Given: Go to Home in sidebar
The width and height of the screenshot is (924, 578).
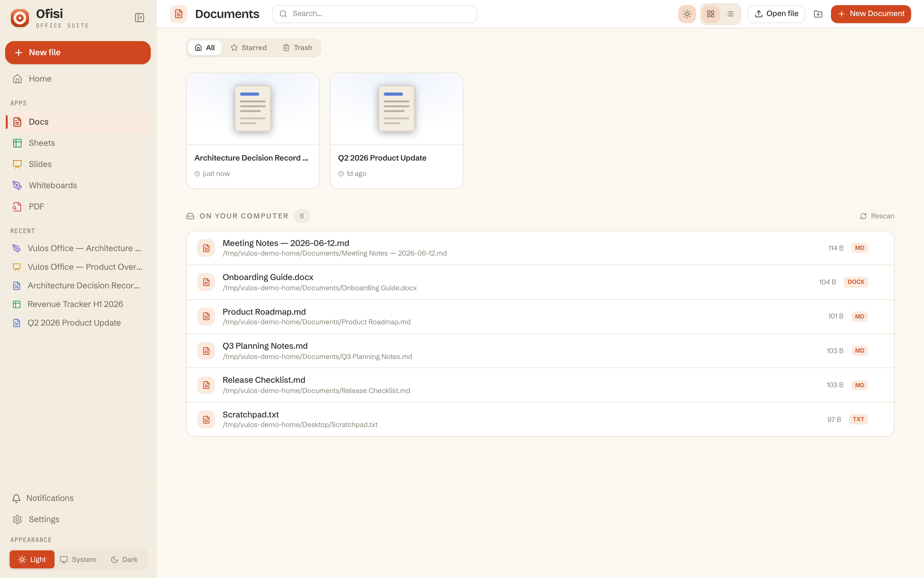Looking at the screenshot, I should pos(78,79).
